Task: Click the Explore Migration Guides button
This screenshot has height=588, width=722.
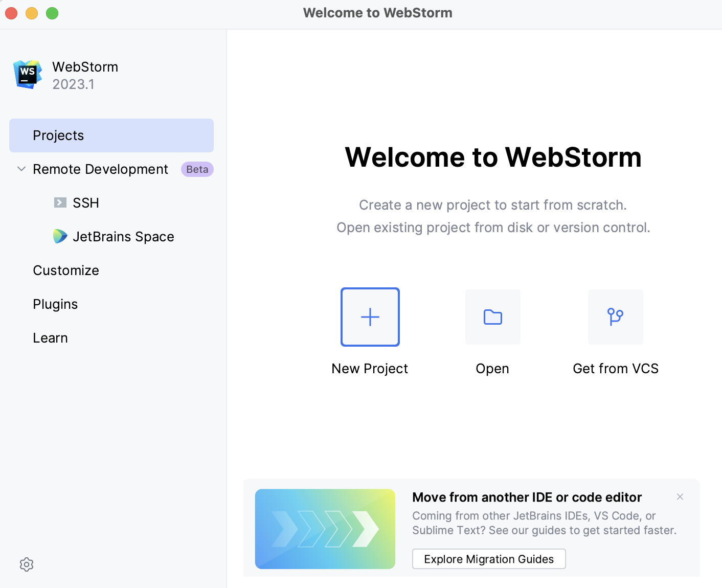Action: coord(489,559)
